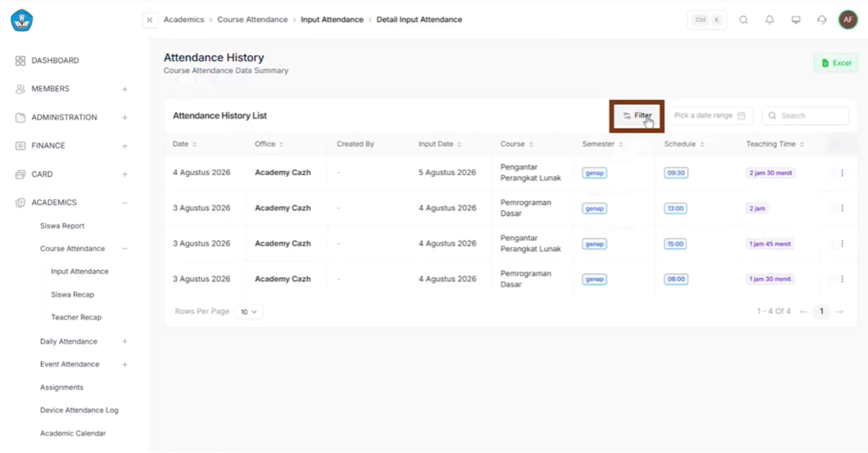Screen dimensions: 868x453
Task: Go to Dashboard
Action: click(55, 61)
